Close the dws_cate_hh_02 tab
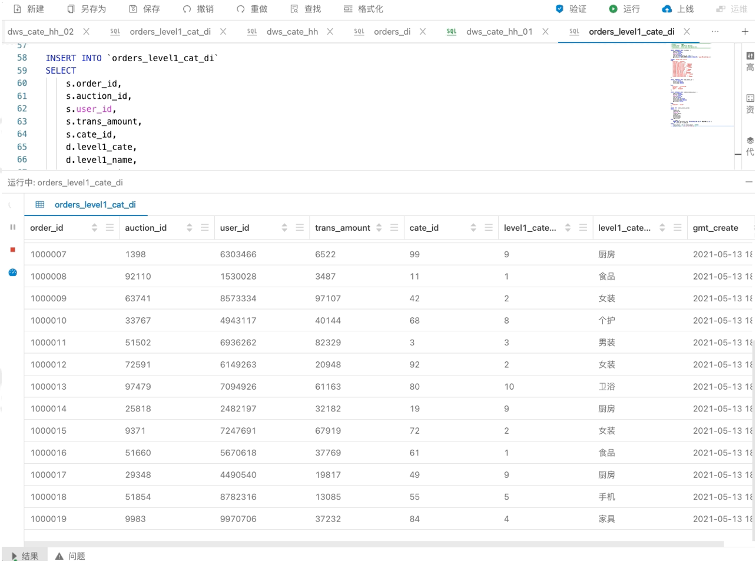This screenshot has width=756, height=566. 86,31
